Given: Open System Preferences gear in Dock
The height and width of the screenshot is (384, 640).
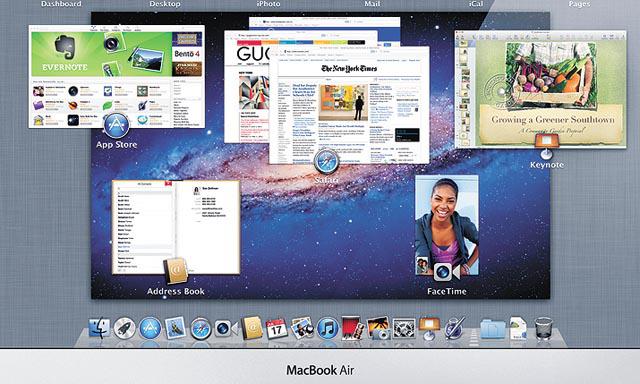Looking at the screenshot, I should pos(404,329).
